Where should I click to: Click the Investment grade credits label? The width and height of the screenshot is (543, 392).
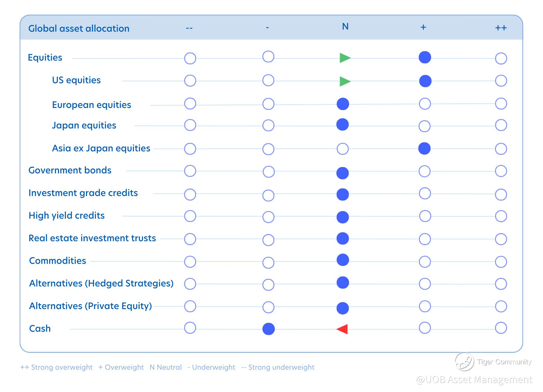point(83,193)
